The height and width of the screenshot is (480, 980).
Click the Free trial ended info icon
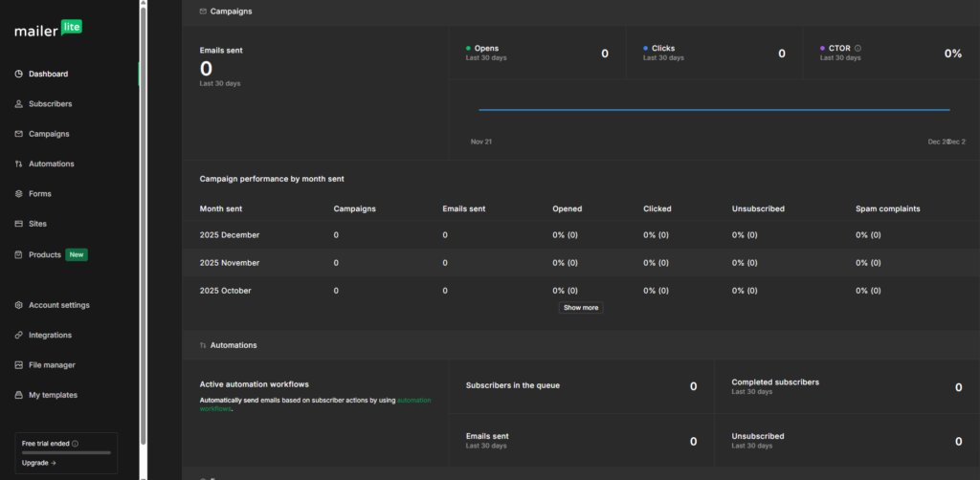76,444
